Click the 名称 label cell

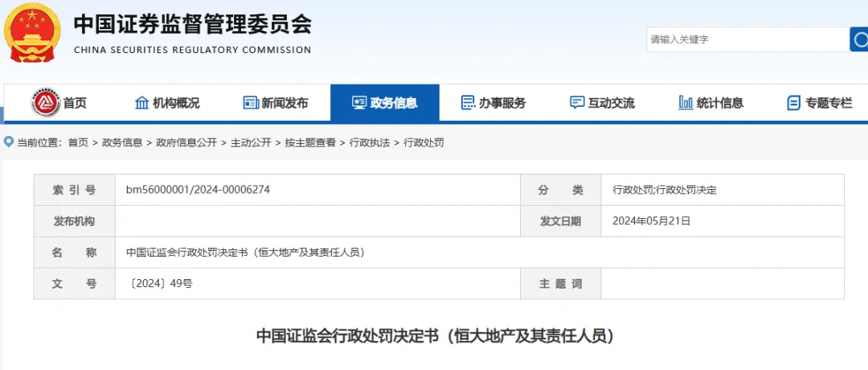[x=75, y=253]
